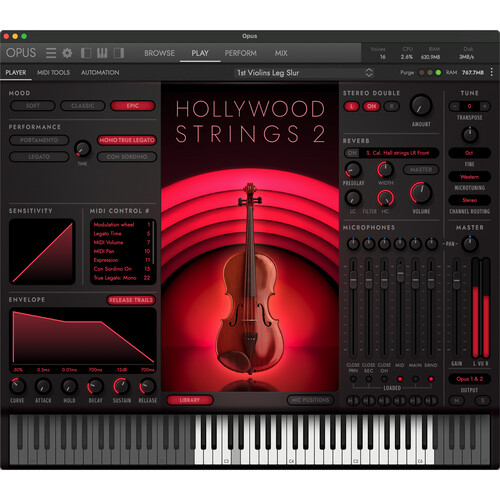The height and width of the screenshot is (500, 500).
Task: Open the Western microtuning dropdown
Action: 469,177
